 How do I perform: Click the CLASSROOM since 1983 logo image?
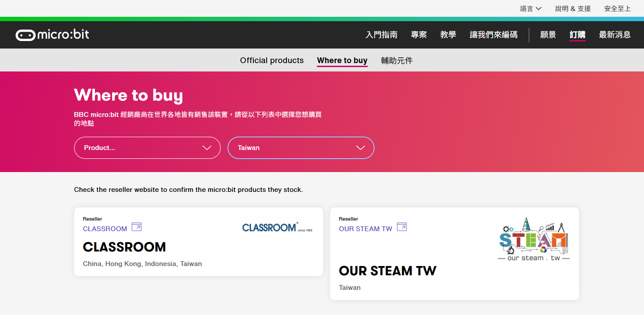277,227
